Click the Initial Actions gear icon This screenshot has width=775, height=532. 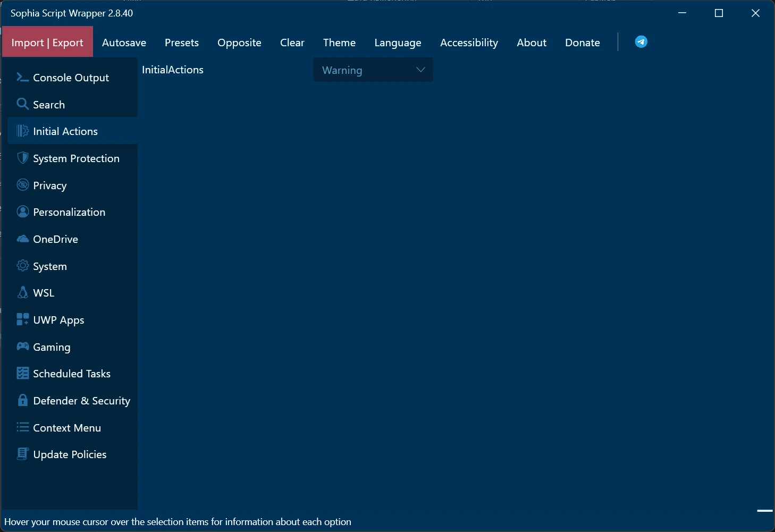[22, 131]
